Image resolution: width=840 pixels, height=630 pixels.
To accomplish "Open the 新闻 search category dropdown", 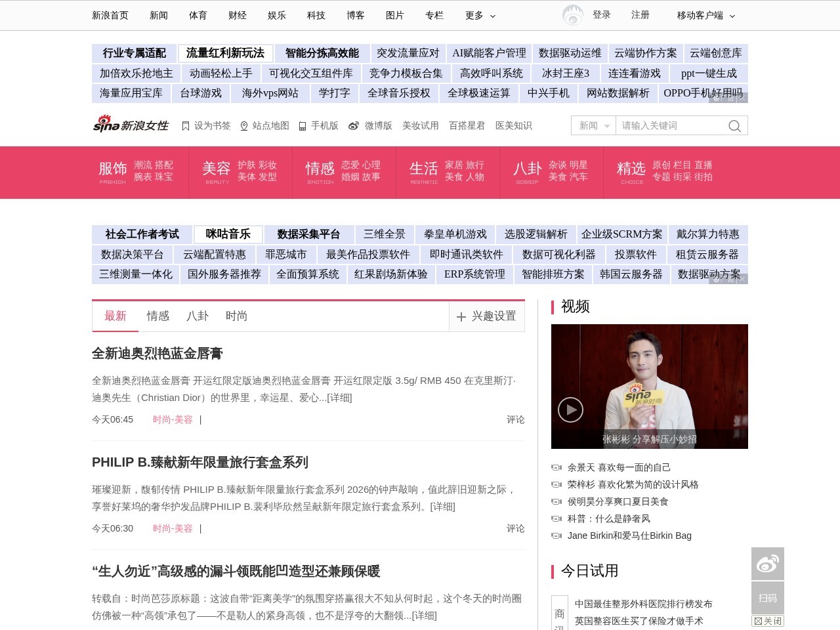I will point(593,125).
